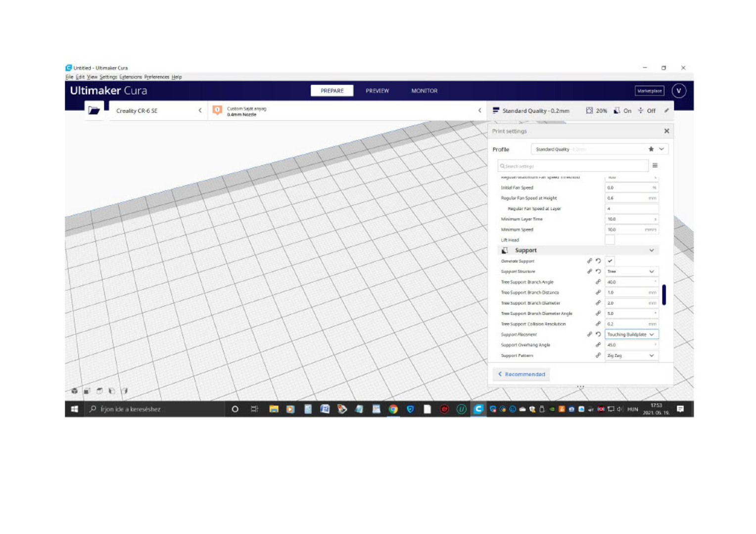This screenshot has height=534, width=756.
Task: Open the Extensions menu
Action: [x=131, y=77]
